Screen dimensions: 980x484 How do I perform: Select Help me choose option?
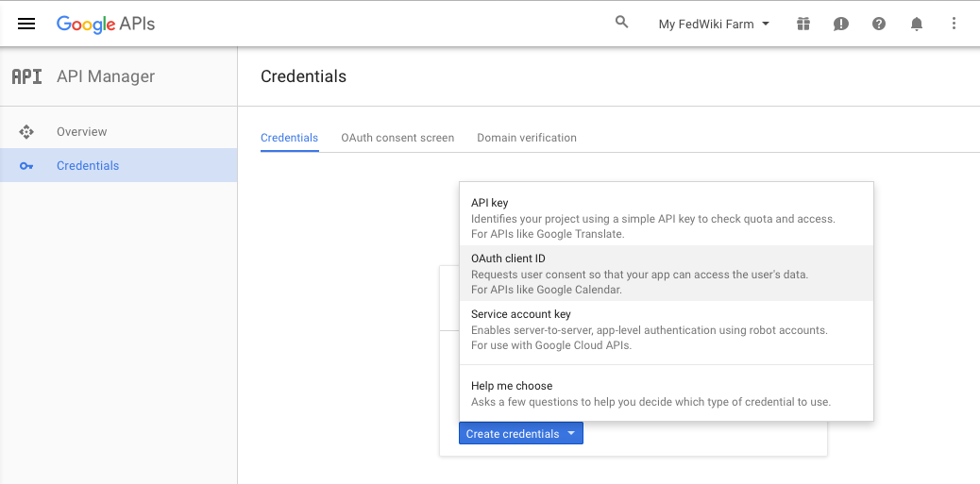pyautogui.click(x=667, y=393)
